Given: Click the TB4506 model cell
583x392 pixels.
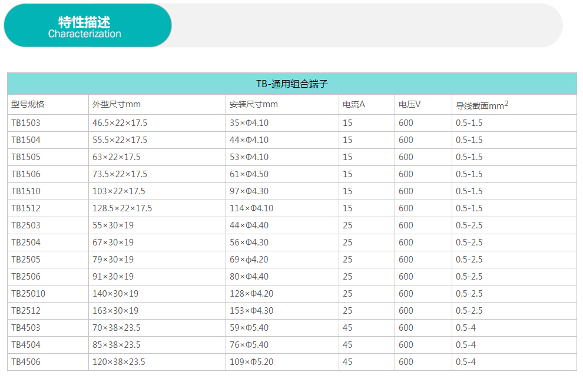Looking at the screenshot, I should 26,362.
